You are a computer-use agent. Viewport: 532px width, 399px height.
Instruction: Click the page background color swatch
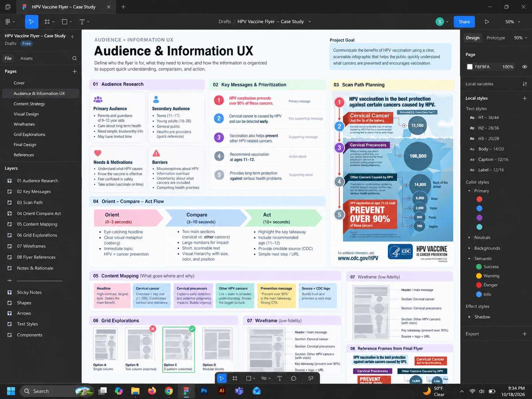tap(470, 66)
